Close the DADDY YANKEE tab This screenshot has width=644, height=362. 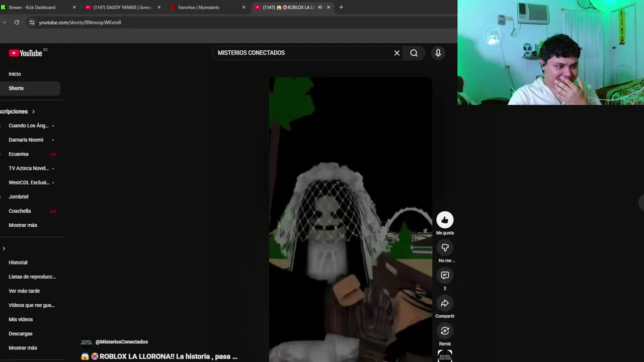tap(159, 7)
